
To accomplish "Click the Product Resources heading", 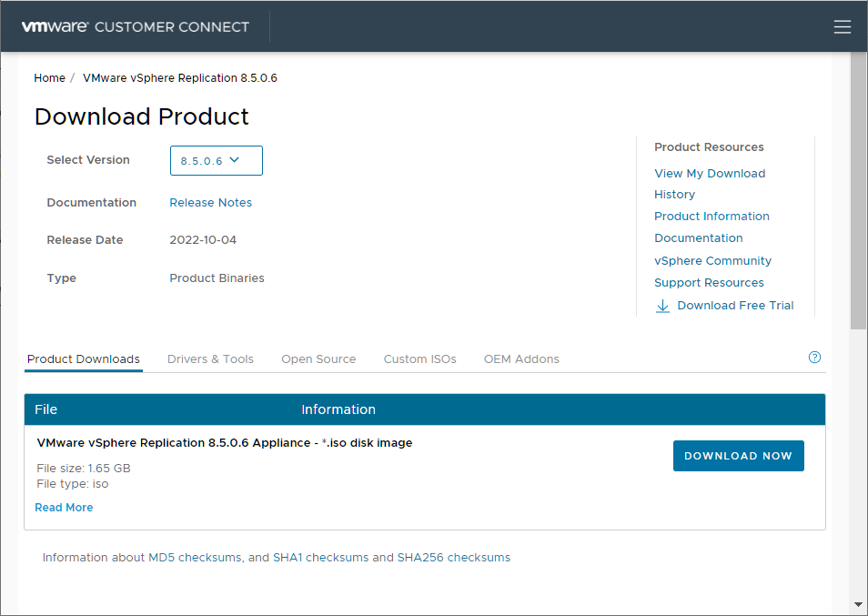I will pos(709,147).
